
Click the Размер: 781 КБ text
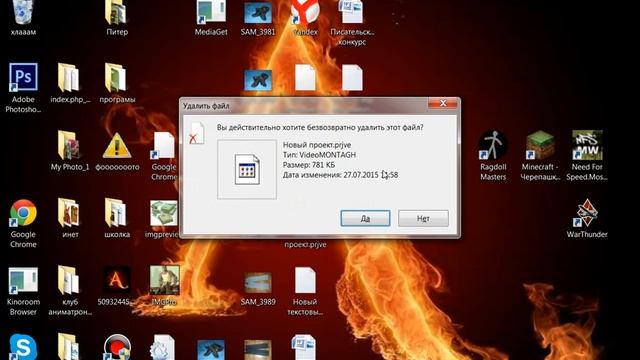coord(309,165)
